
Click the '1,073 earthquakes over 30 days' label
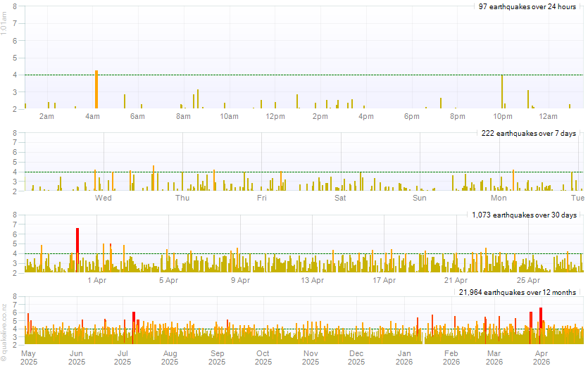tap(523, 215)
